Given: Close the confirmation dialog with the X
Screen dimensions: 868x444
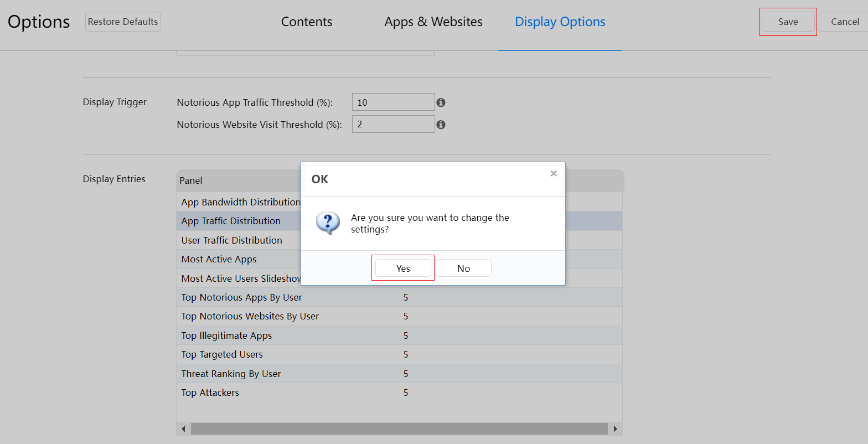Looking at the screenshot, I should point(553,173).
